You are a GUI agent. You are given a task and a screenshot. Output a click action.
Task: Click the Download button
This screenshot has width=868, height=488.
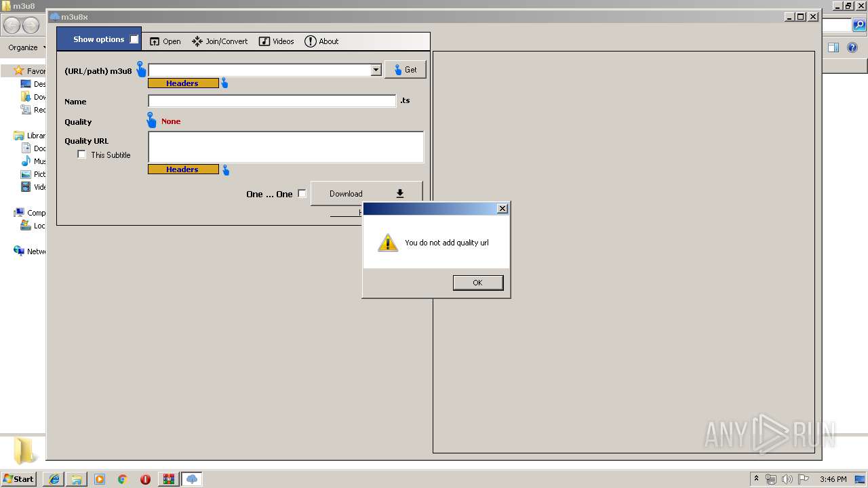tap(366, 193)
